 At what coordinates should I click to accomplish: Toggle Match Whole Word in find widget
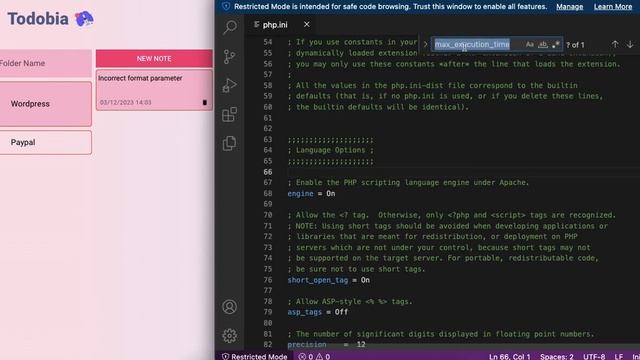coord(543,44)
